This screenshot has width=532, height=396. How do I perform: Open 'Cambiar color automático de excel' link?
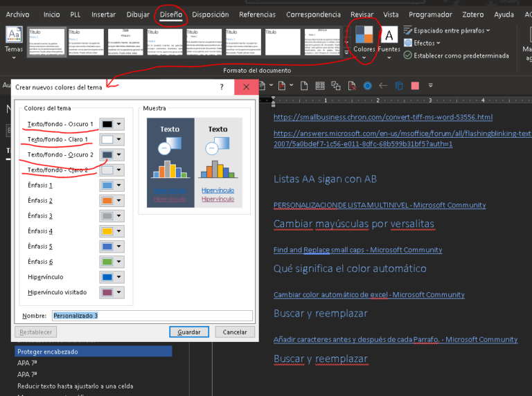tap(369, 295)
